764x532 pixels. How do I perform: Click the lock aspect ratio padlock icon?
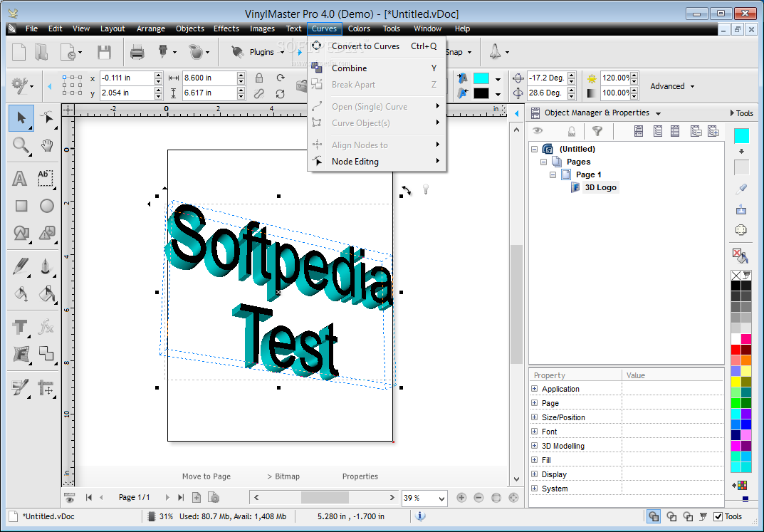(259, 78)
